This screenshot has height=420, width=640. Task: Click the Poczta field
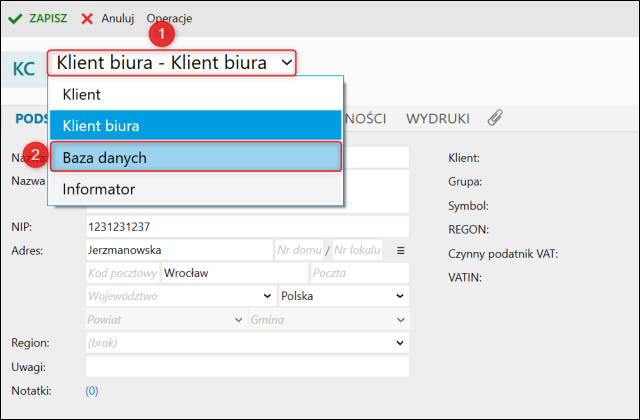[x=360, y=273]
